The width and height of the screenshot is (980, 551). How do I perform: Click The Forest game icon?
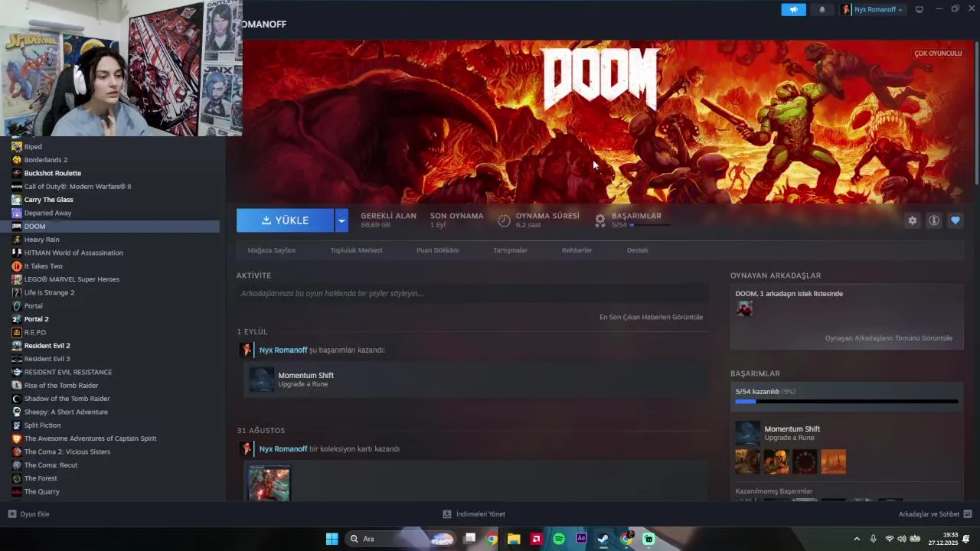[17, 478]
